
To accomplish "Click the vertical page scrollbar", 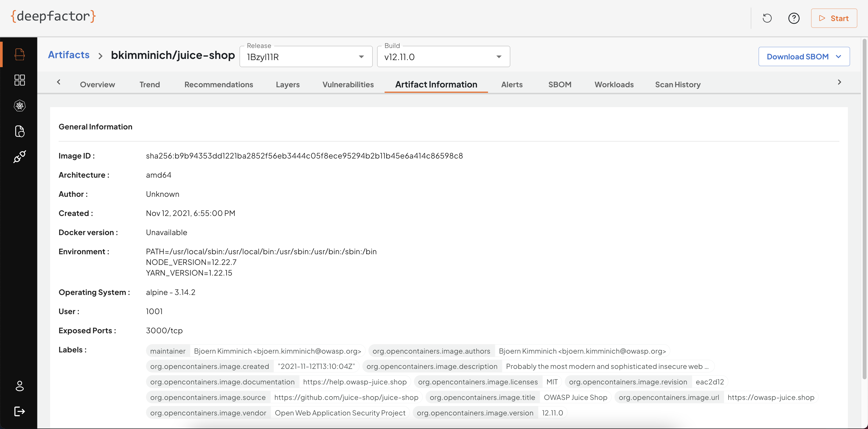I will tap(864, 209).
